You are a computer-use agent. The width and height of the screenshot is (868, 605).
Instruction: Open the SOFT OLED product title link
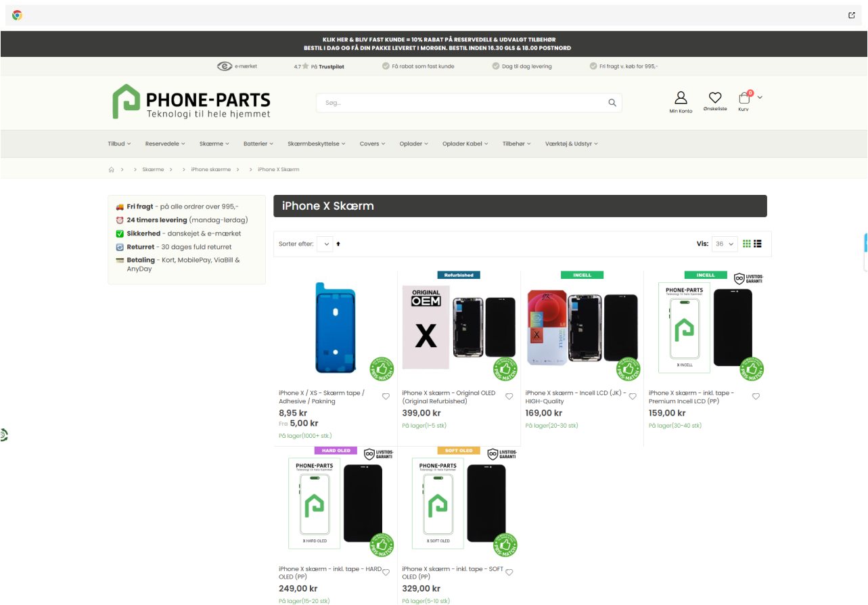[x=452, y=573]
